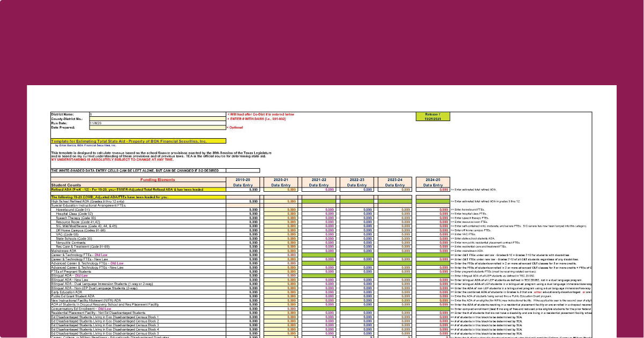This screenshot has height=338, width=644.
Task: Click "Will load after Co-Dist #" note
Action: tap(261, 114)
